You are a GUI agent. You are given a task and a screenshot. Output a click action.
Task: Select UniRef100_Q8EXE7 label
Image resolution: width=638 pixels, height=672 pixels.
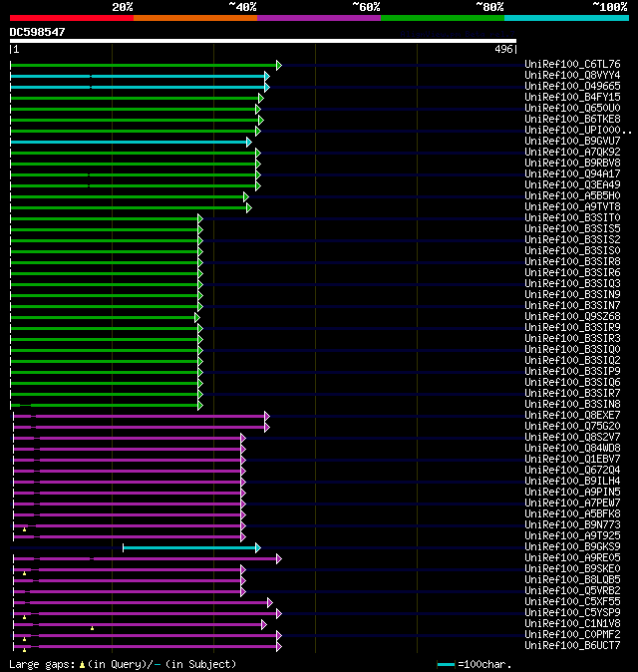click(x=572, y=416)
